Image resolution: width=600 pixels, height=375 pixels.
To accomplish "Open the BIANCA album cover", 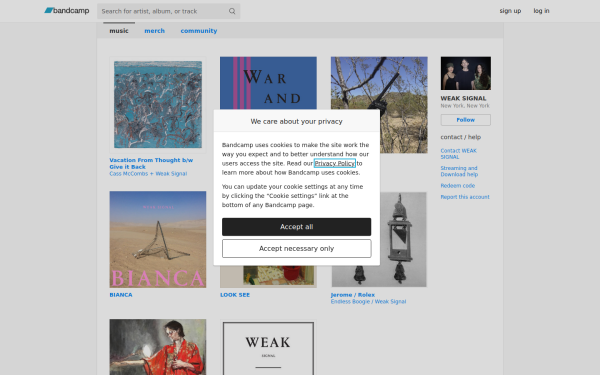I will (158, 240).
